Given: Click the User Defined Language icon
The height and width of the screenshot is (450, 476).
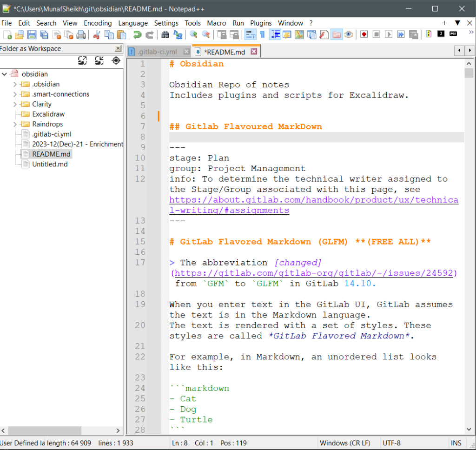Looking at the screenshot, I should pos(287,35).
